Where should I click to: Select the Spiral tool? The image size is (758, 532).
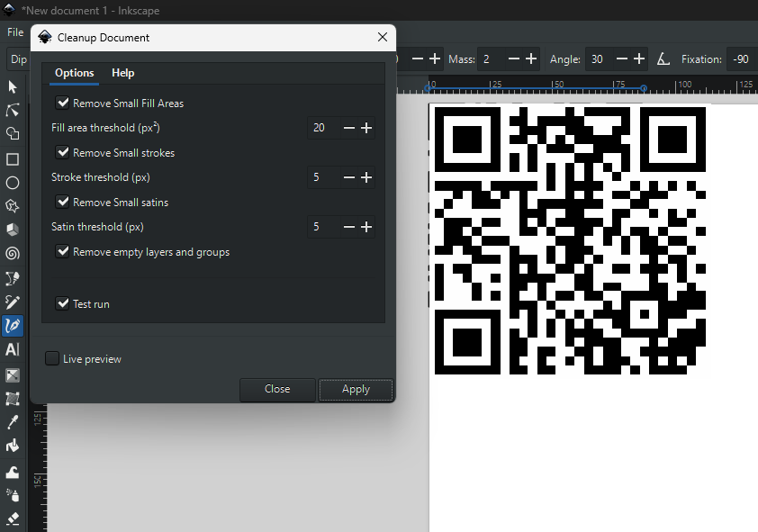point(13,253)
